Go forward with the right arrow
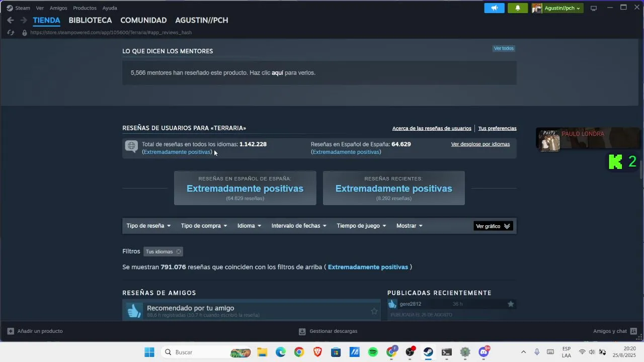 tap(24, 20)
